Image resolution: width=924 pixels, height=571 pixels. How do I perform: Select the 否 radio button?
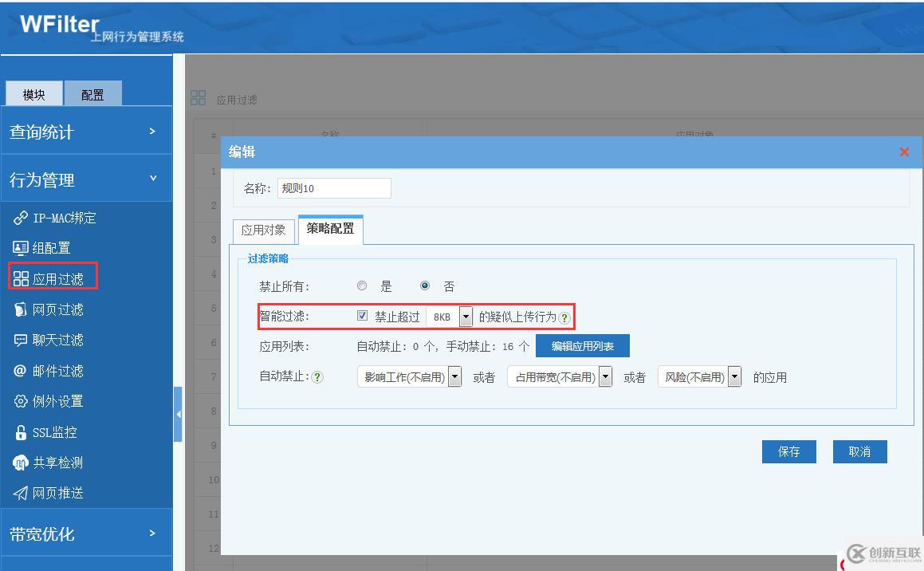pos(424,285)
